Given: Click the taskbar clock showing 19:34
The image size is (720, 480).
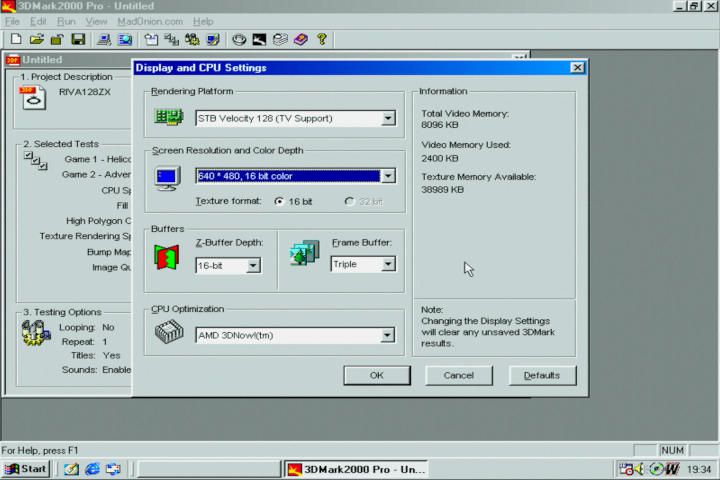Looking at the screenshot, I should point(698,469).
